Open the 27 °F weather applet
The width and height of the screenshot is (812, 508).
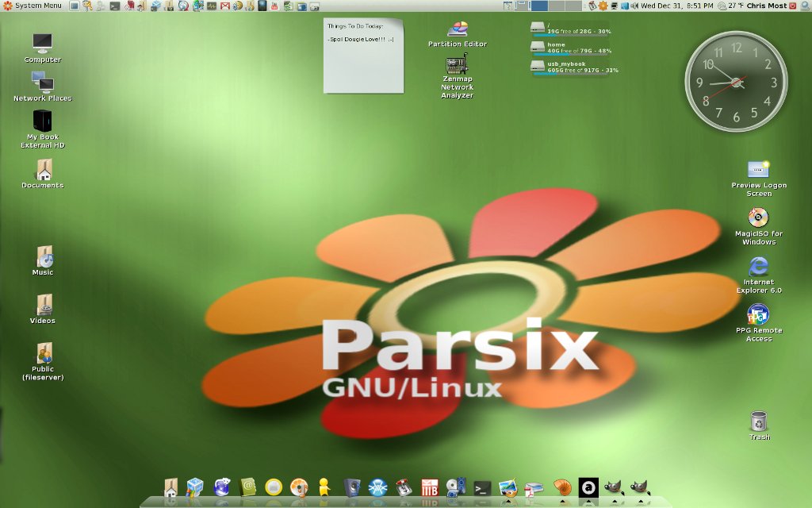pyautogui.click(x=730, y=6)
